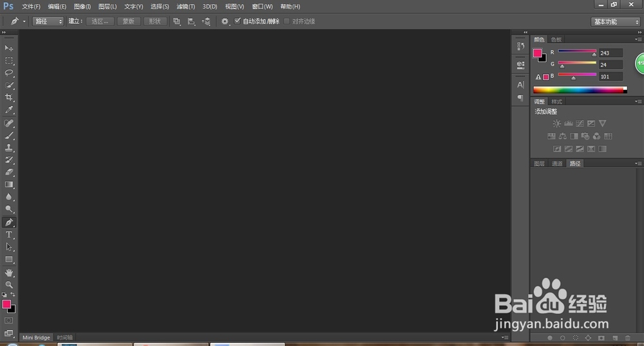
Task: Select the Gradient tool
Action: coord(8,185)
